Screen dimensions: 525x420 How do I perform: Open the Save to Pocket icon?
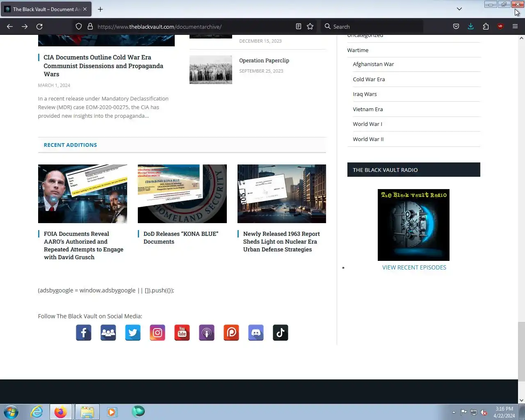click(x=456, y=27)
